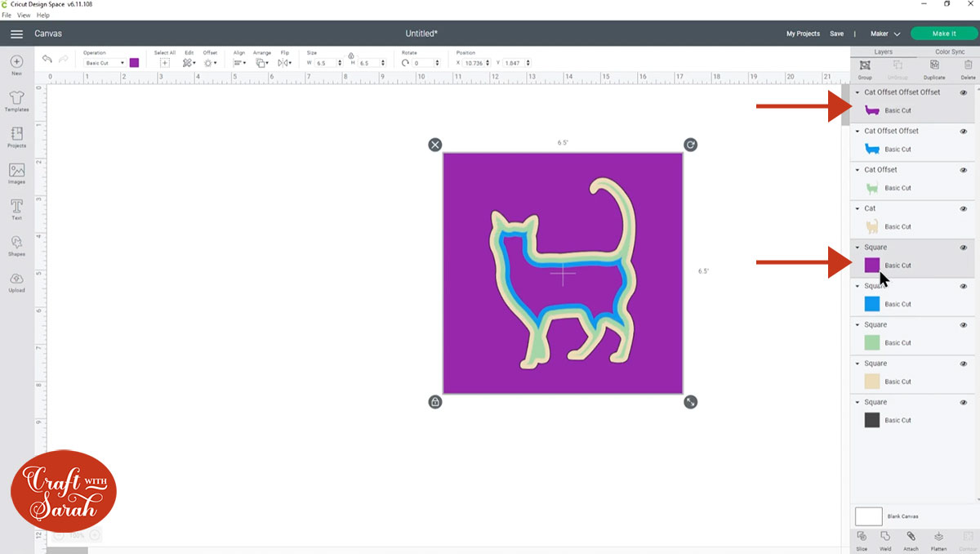Image resolution: width=980 pixels, height=554 pixels.
Task: Click the green Make It button
Action: click(x=944, y=34)
